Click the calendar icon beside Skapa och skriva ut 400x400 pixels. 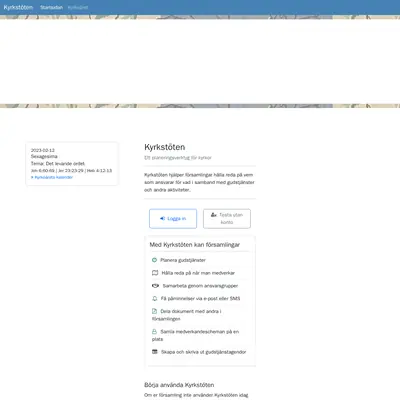coord(155,352)
